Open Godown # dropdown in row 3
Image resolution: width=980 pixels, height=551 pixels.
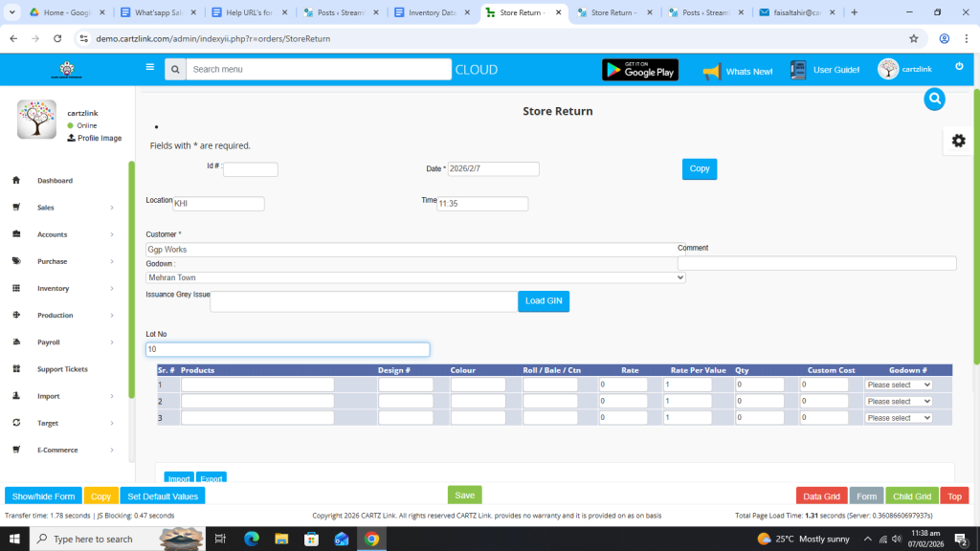[x=898, y=418]
